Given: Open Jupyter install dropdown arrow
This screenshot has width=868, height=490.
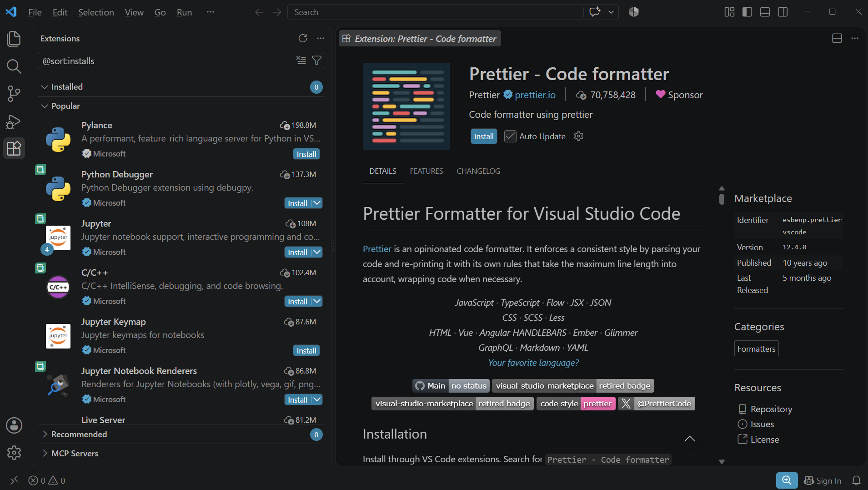Looking at the screenshot, I should pos(317,252).
